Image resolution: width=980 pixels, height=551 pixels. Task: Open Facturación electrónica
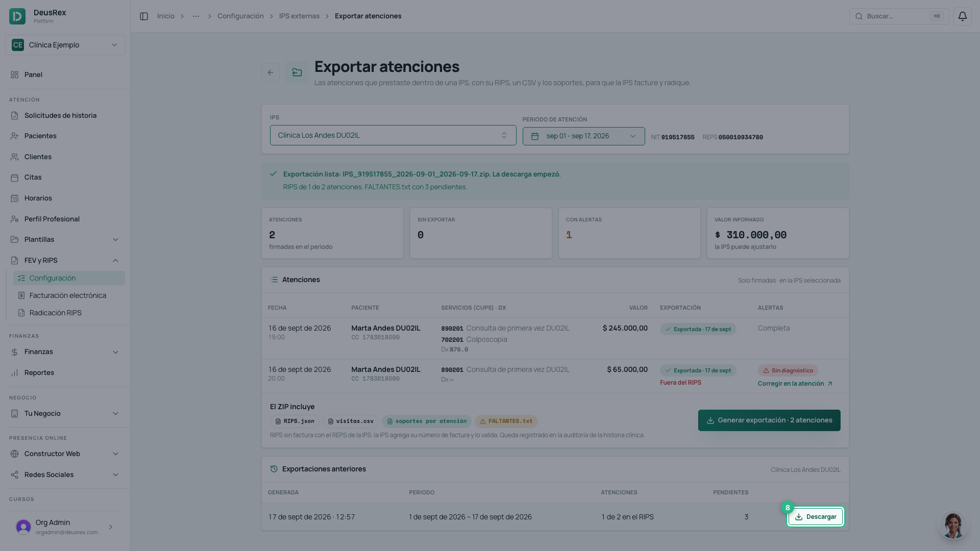tap(69, 295)
